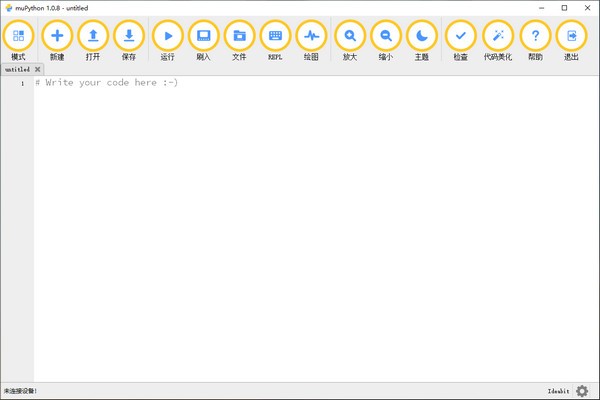Toggle the 主题 theme moon icon
The height and width of the screenshot is (400, 600).
tap(422, 36)
